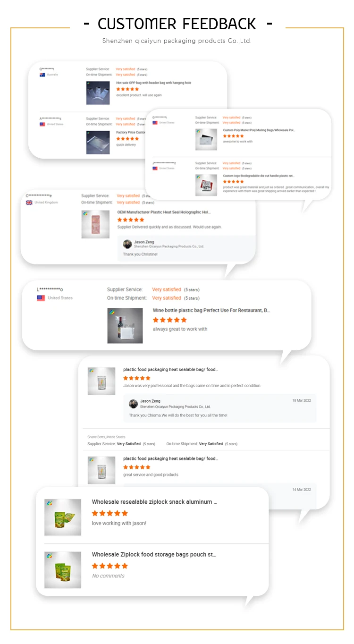This screenshot has height=644, width=354.
Task: Click the 'Wholesale Ziplock food storage bags pouch' title
Action: [154, 554]
